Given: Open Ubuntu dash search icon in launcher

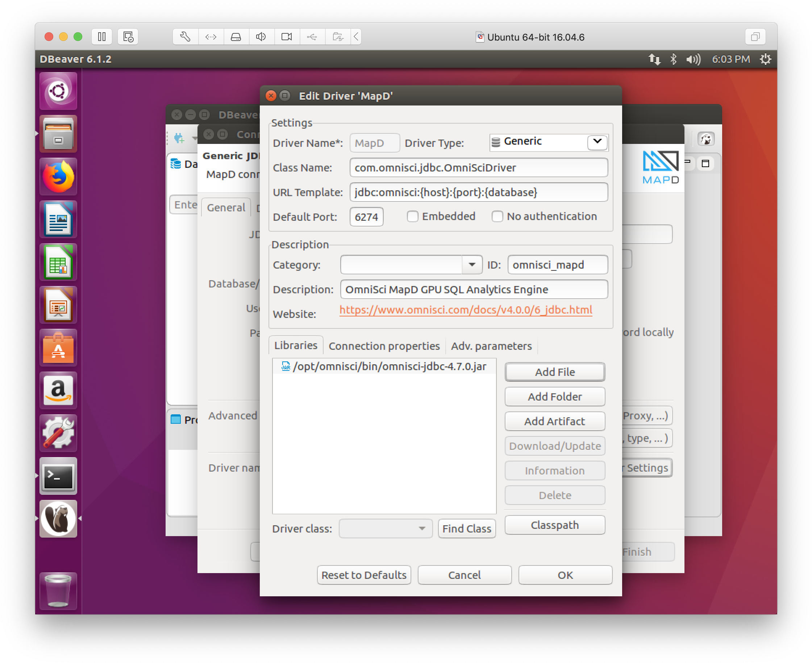Looking at the screenshot, I should (x=58, y=91).
